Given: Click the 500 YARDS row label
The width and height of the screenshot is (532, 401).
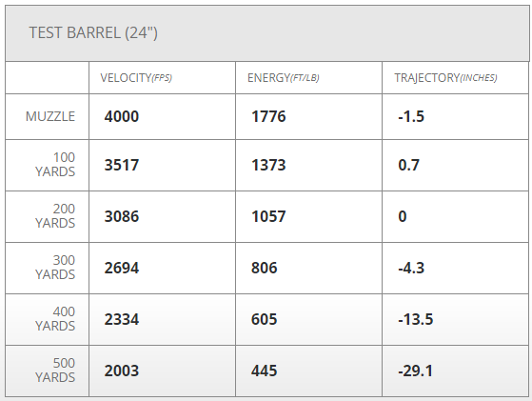Looking at the screenshot, I should [x=55, y=371].
